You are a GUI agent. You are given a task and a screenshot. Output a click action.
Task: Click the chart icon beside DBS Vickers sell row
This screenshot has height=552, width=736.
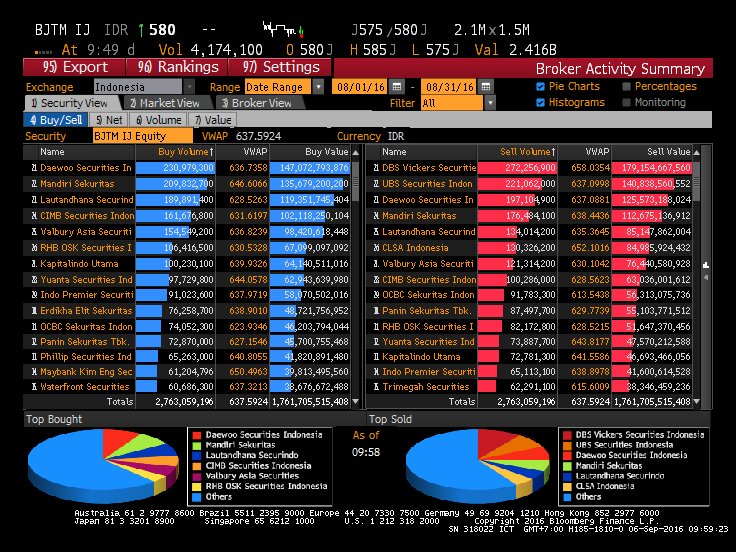(x=374, y=168)
